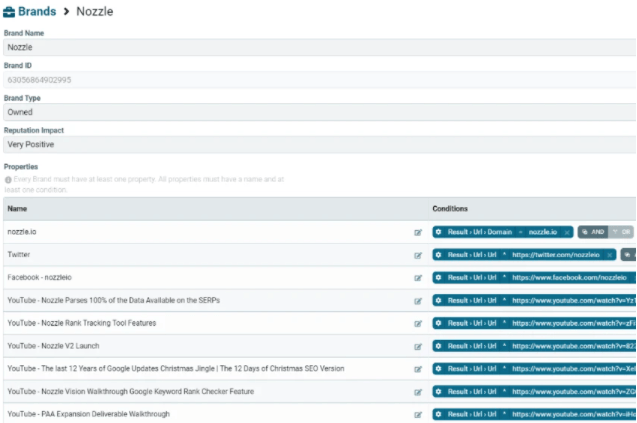
Task: Go back to Brands breadcrumb link
Action: [37, 11]
